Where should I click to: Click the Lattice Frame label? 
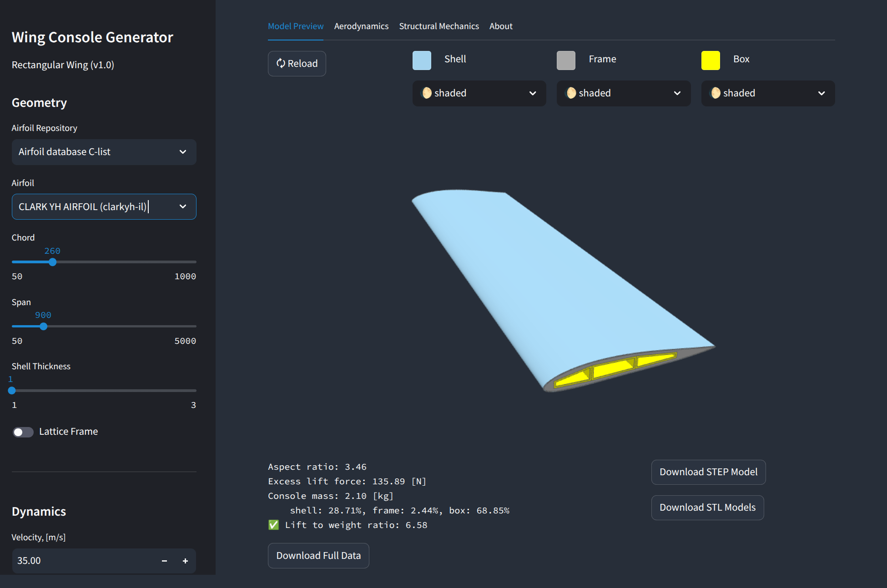(68, 432)
